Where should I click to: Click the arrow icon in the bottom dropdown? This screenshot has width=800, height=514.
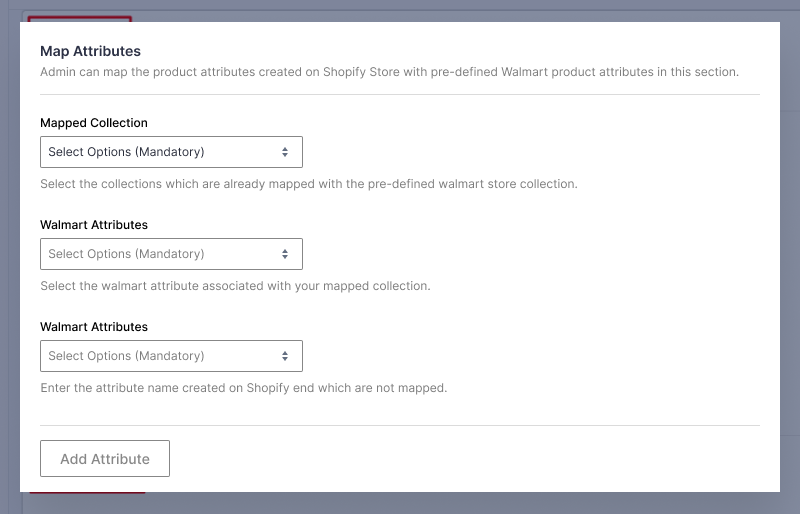click(x=285, y=356)
